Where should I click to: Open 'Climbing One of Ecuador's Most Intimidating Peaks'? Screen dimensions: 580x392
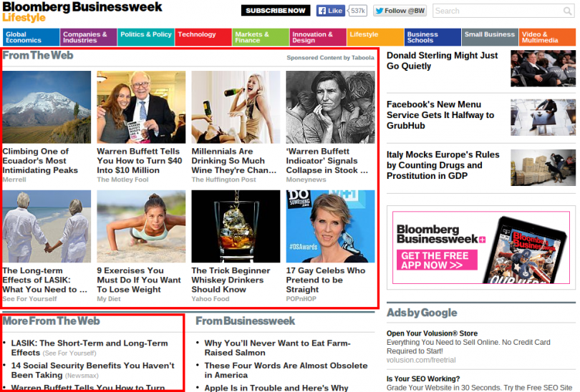click(x=40, y=161)
